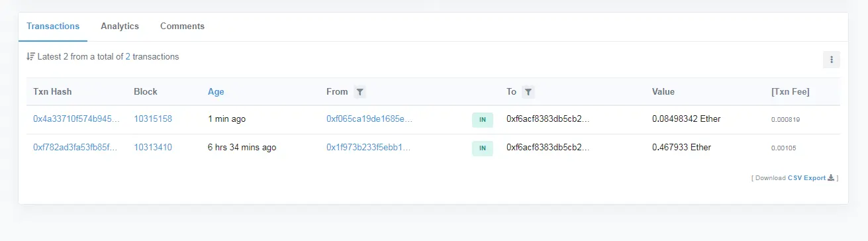Click the CSV Export link

pyautogui.click(x=806, y=178)
